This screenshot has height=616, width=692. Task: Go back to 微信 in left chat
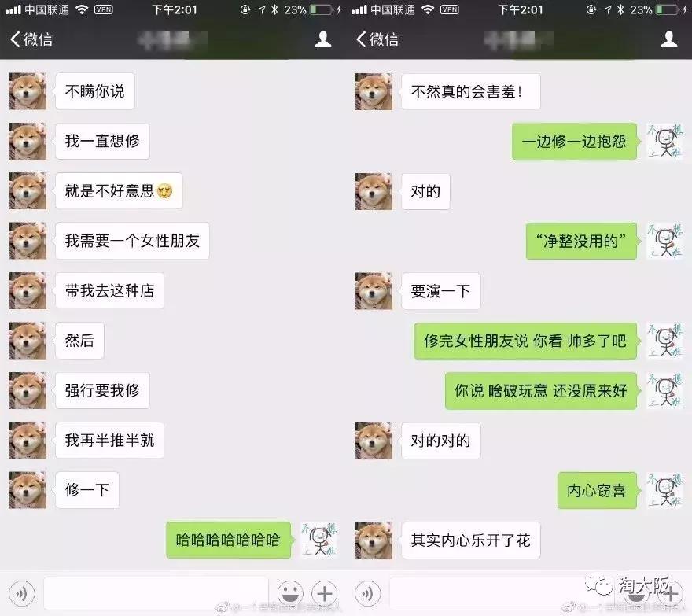point(31,39)
